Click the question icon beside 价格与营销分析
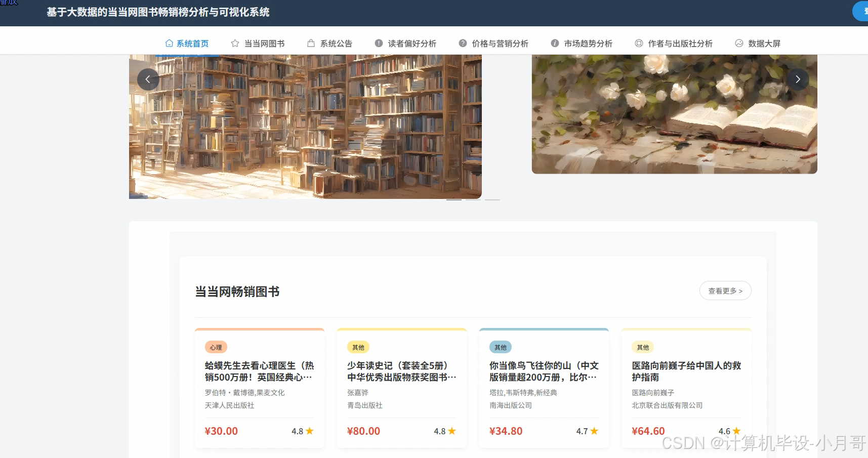 coord(463,43)
